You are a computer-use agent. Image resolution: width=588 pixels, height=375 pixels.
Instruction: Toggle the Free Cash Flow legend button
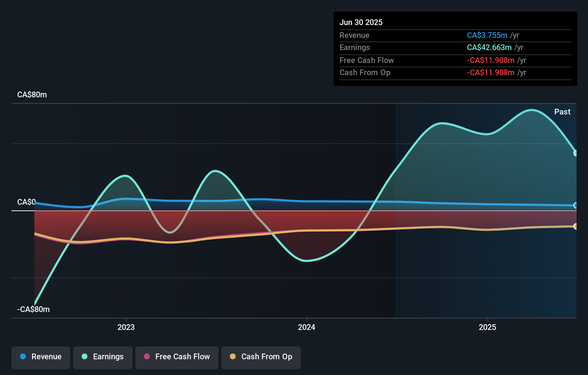177,357
